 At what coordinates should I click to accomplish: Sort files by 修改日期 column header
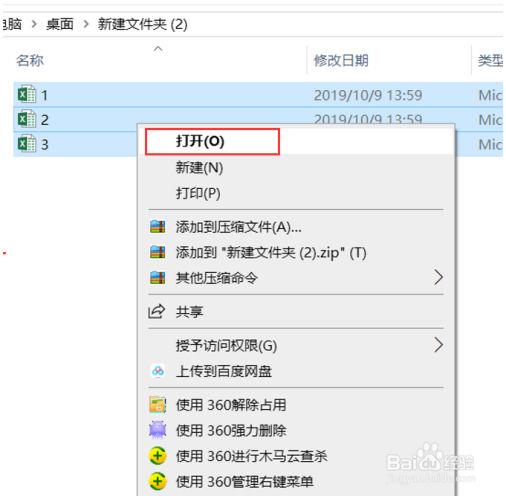[341, 60]
